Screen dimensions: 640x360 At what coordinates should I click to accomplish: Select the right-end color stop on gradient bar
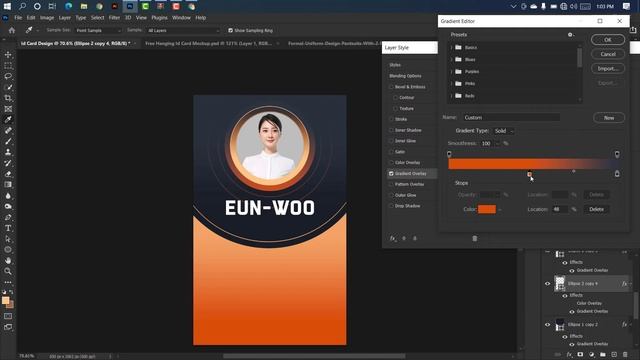point(617,174)
